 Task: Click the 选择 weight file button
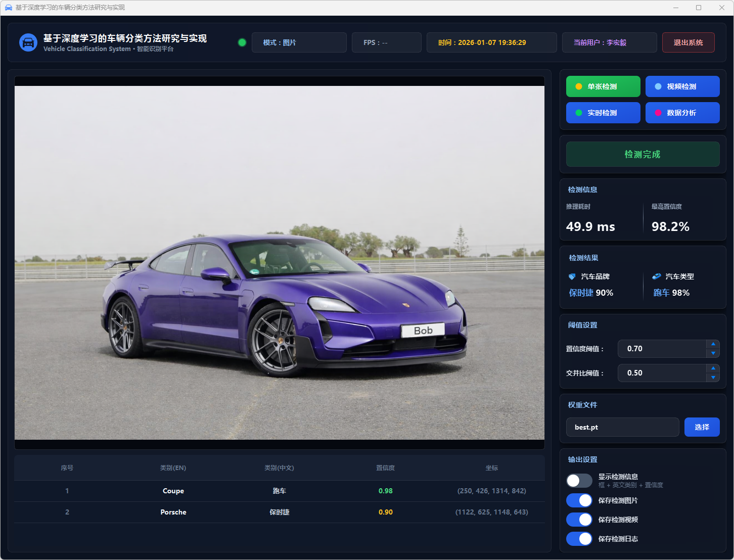(702, 427)
